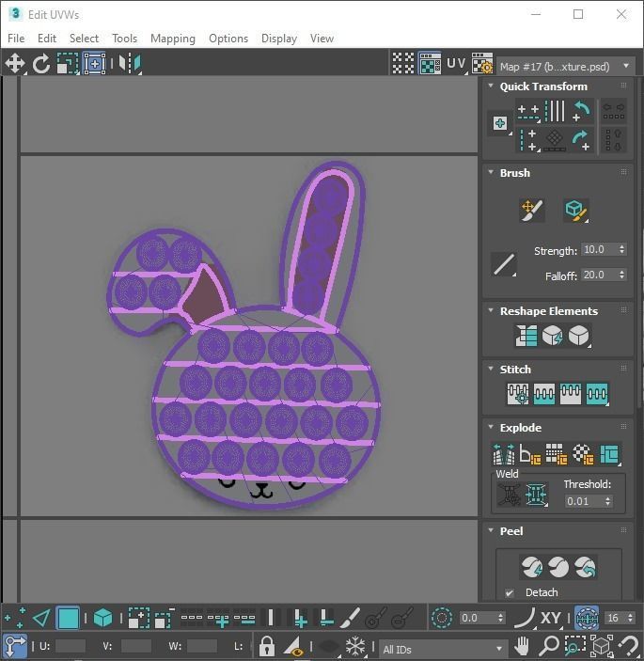
Task: Click the Falloff value field
Action: coord(599,275)
